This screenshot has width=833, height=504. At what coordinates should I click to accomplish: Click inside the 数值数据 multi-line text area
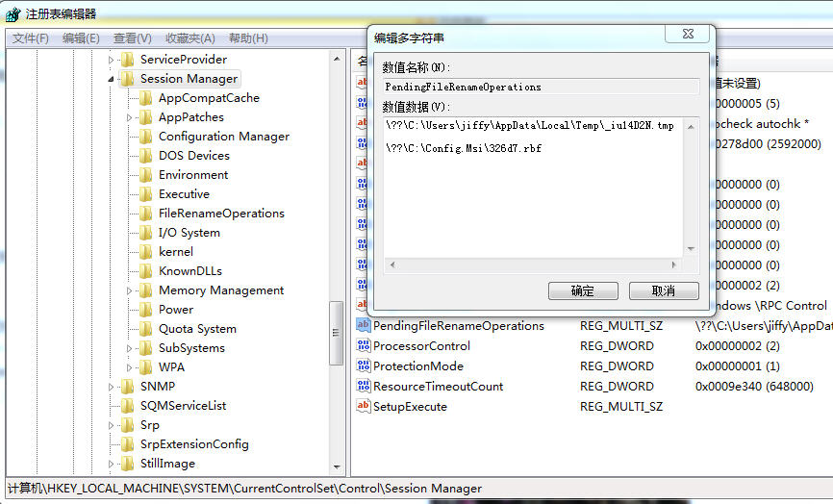[533, 188]
